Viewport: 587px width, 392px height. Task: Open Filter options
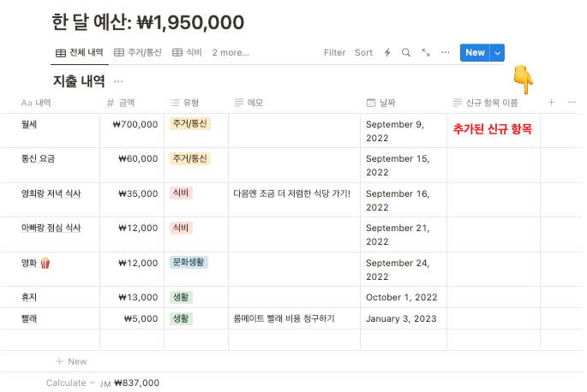tap(335, 53)
